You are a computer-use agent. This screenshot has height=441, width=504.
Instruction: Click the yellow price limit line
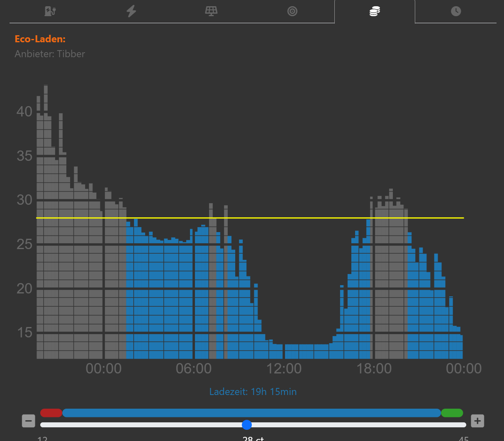click(x=250, y=218)
